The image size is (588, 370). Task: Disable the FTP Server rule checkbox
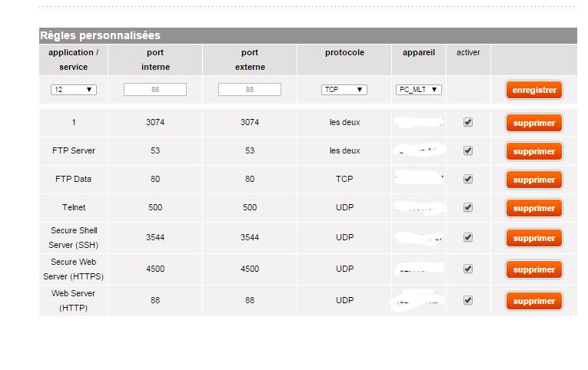pos(468,150)
